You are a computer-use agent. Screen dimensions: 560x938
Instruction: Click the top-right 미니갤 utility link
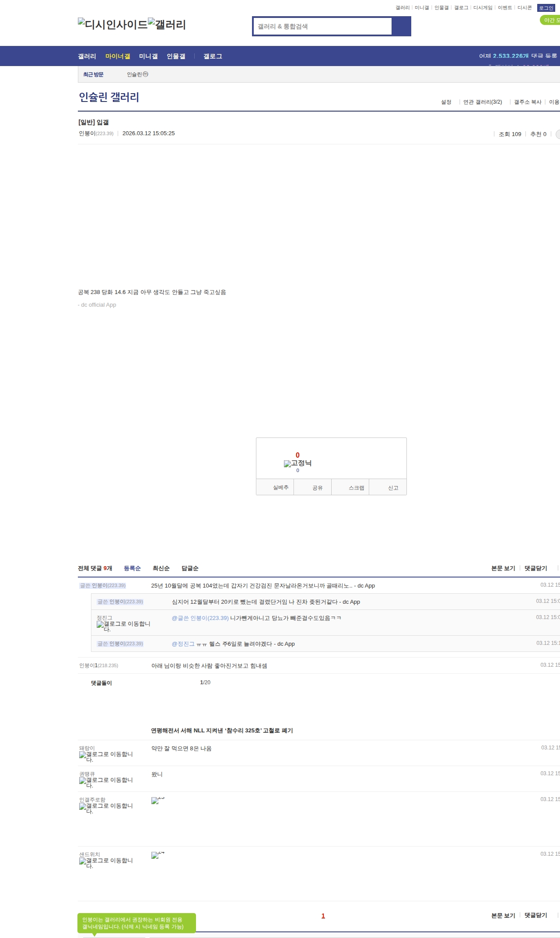point(422,7)
